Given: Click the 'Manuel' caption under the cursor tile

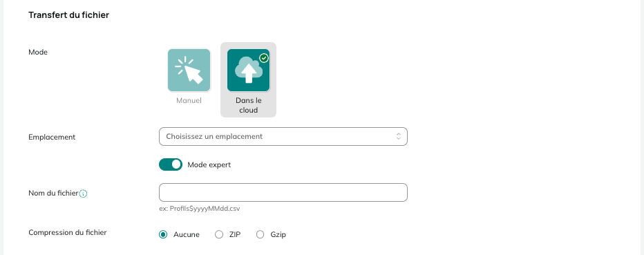Looking at the screenshot, I should coord(189,101).
